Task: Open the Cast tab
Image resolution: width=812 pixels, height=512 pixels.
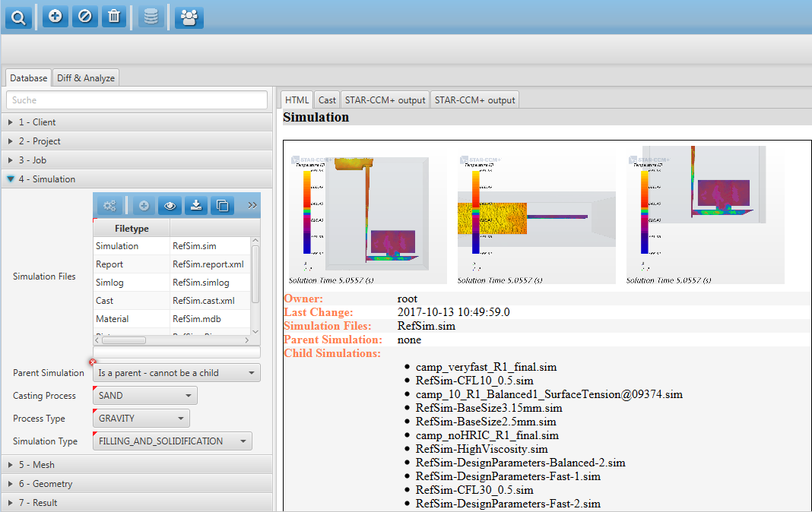Action: pos(327,100)
